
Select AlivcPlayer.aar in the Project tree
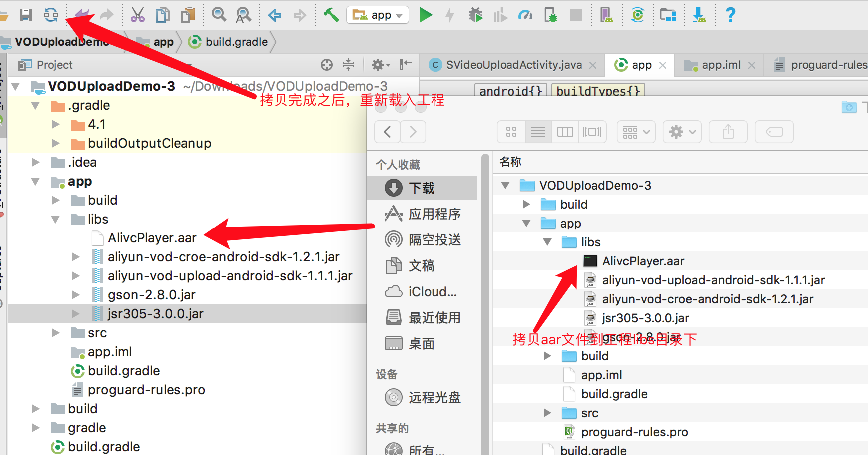pyautogui.click(x=152, y=238)
